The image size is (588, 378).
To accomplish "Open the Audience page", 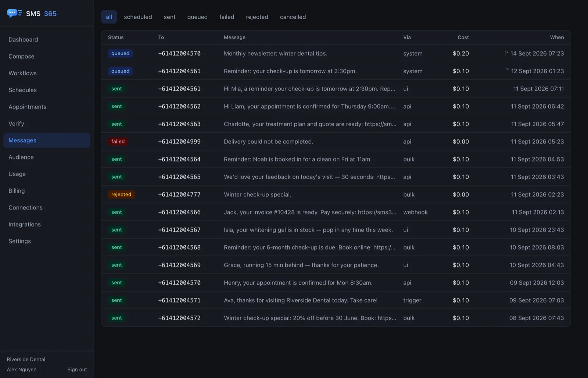I will click(x=47, y=157).
